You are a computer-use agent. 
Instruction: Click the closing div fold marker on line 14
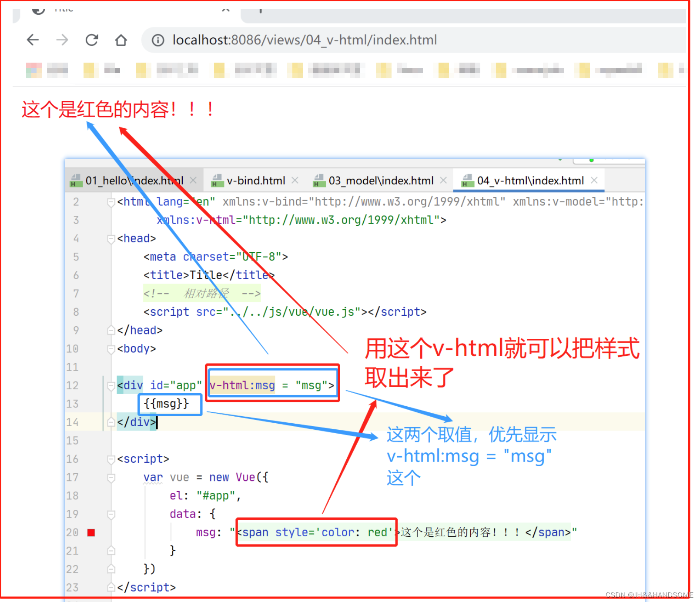pyautogui.click(x=111, y=422)
